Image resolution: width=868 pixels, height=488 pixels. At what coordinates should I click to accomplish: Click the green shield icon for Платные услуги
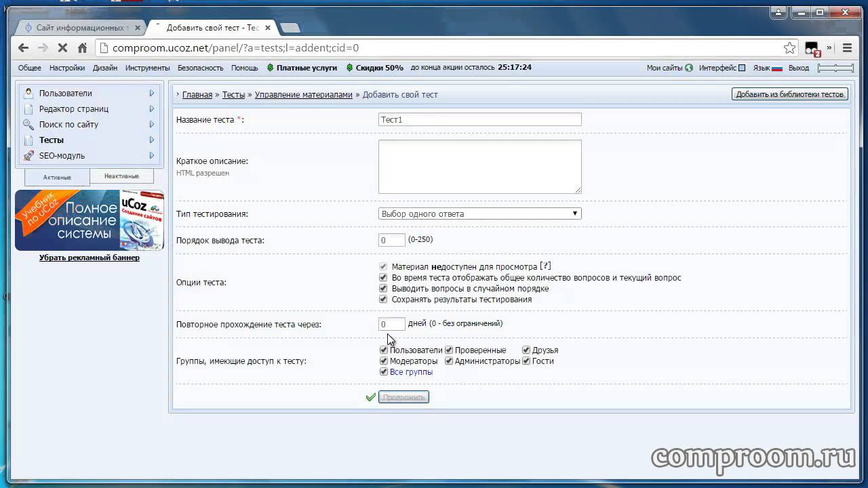[x=271, y=68]
